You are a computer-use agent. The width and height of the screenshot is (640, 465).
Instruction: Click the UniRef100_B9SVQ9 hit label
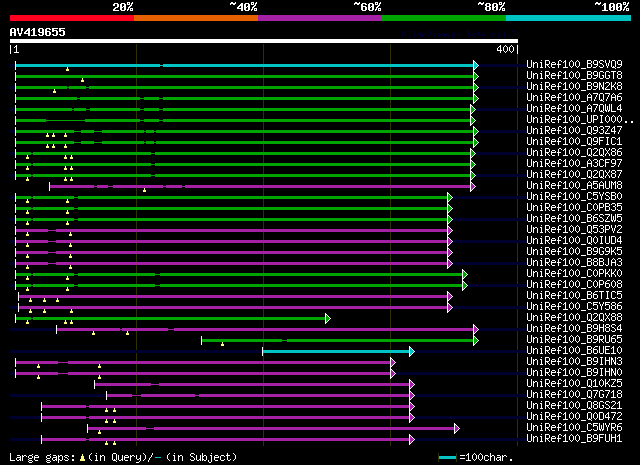click(x=574, y=65)
